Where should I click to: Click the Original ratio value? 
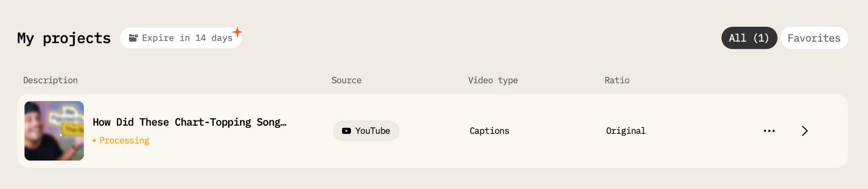pyautogui.click(x=626, y=131)
